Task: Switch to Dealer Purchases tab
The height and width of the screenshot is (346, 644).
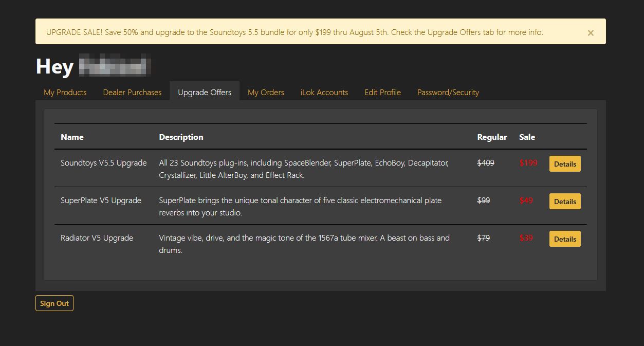Action: coord(132,93)
